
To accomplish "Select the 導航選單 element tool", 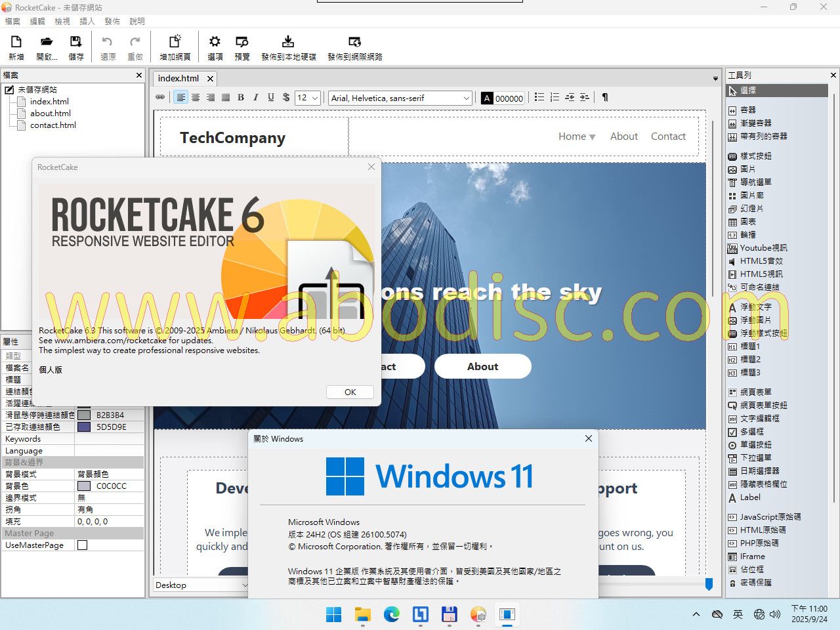I will pyautogui.click(x=755, y=182).
